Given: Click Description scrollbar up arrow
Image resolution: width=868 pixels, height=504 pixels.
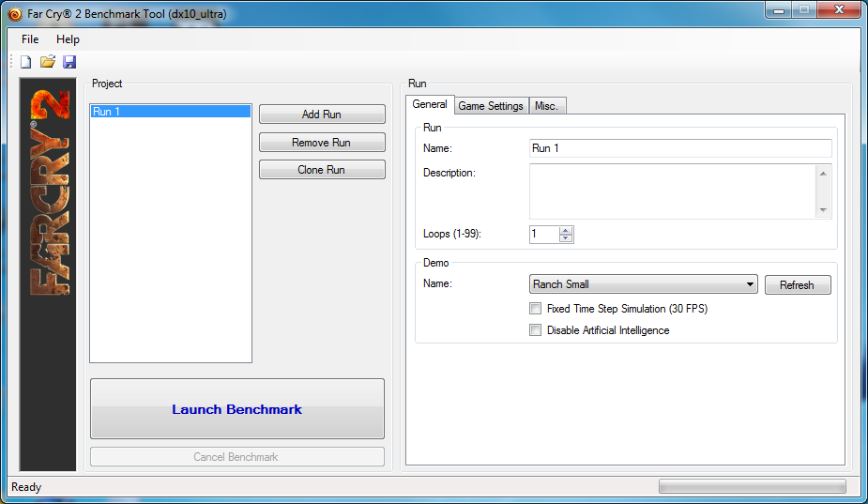Looking at the screenshot, I should click(823, 174).
